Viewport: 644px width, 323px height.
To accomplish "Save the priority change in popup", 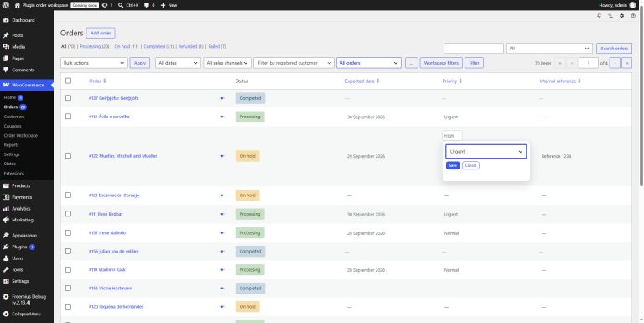I will coord(453,165).
